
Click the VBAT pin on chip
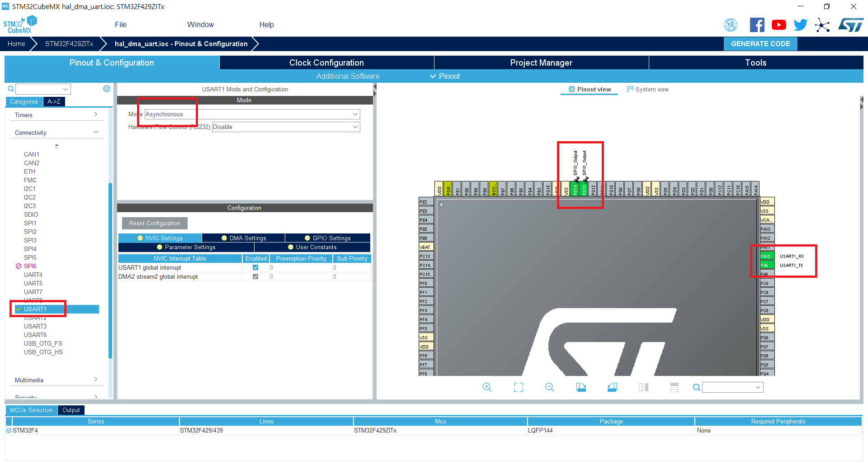tap(426, 247)
